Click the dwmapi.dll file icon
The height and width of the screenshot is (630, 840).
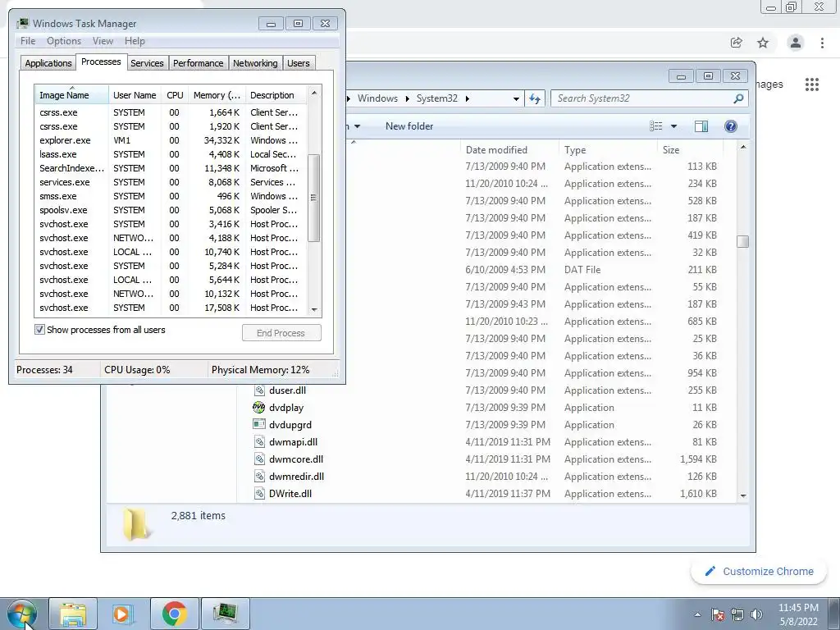tap(259, 442)
